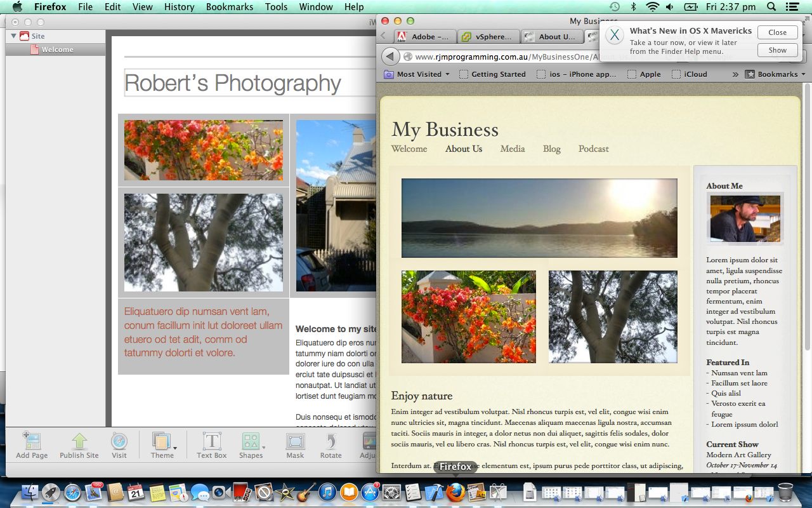Click the lake sunset banner image
812x508 pixels.
[x=539, y=218]
